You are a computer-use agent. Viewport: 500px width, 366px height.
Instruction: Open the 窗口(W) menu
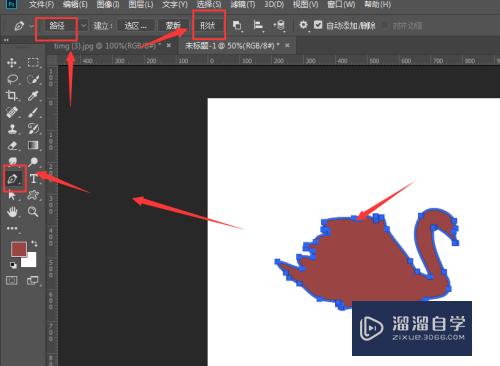[341, 5]
